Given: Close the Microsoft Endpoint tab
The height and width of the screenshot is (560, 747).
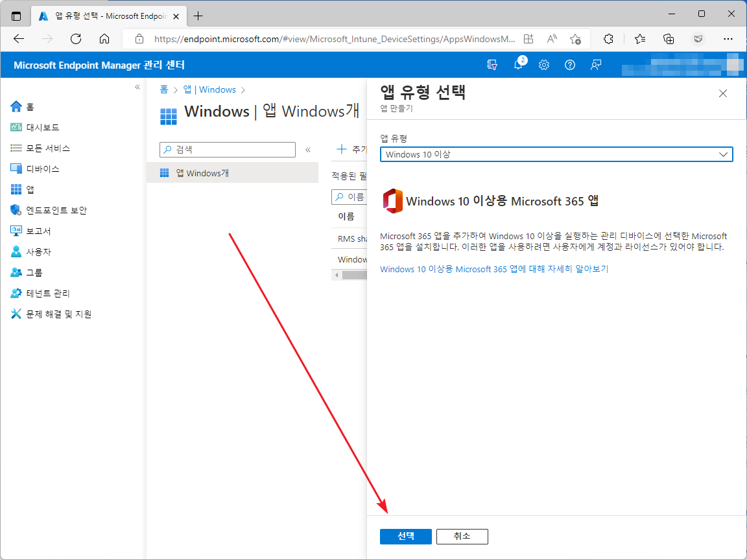Looking at the screenshot, I should (x=176, y=16).
